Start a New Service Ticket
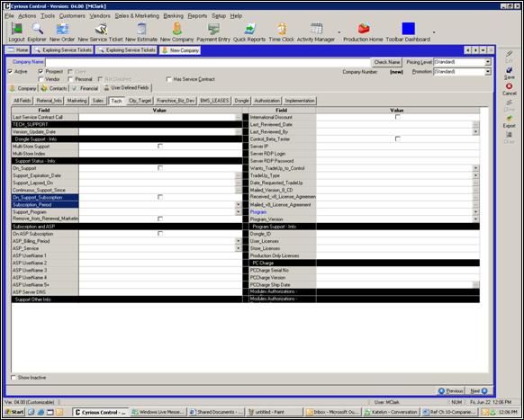Image resolution: width=524 pixels, height=420 pixels. pos(101,29)
